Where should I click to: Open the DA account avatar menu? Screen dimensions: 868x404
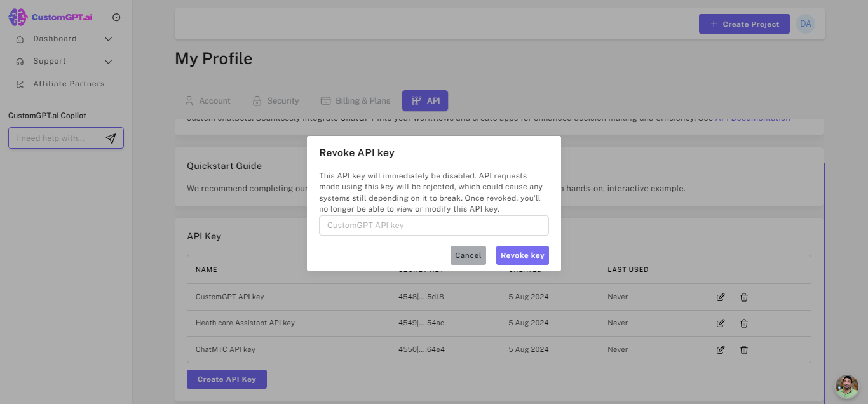click(806, 24)
